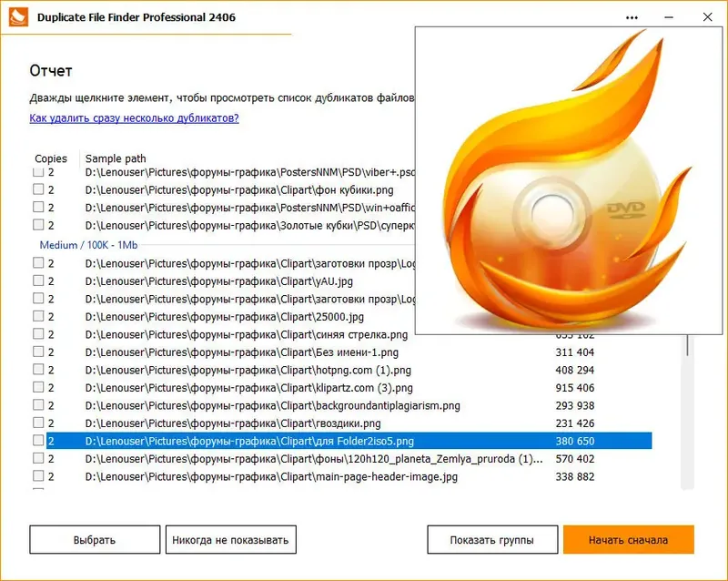
Task: Select the row path 120h120_planeta_Zemlya_pruroda (1)
Action: tap(313, 459)
